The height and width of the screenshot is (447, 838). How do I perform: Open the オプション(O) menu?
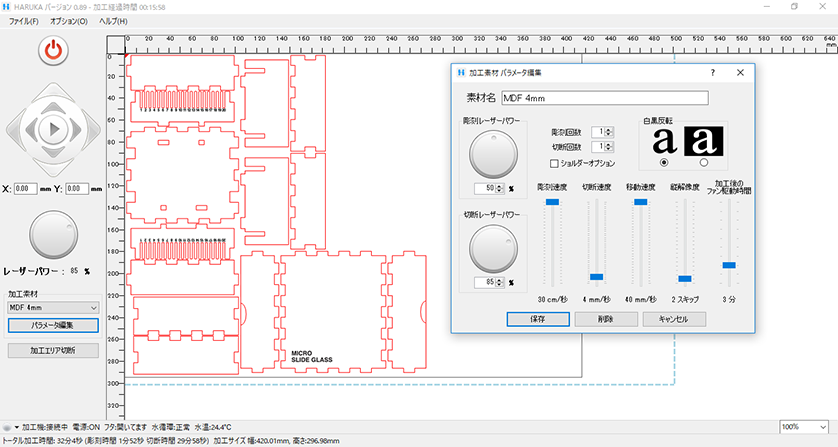(68, 21)
